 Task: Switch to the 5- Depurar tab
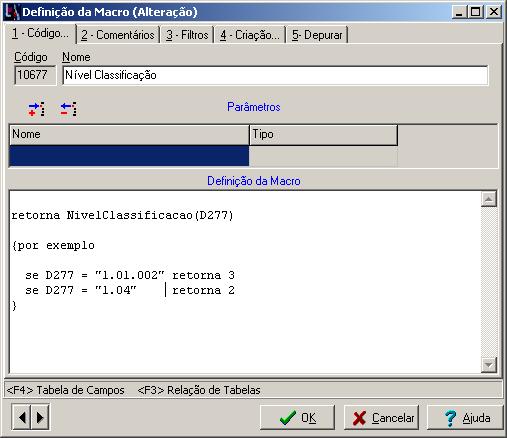(x=317, y=35)
